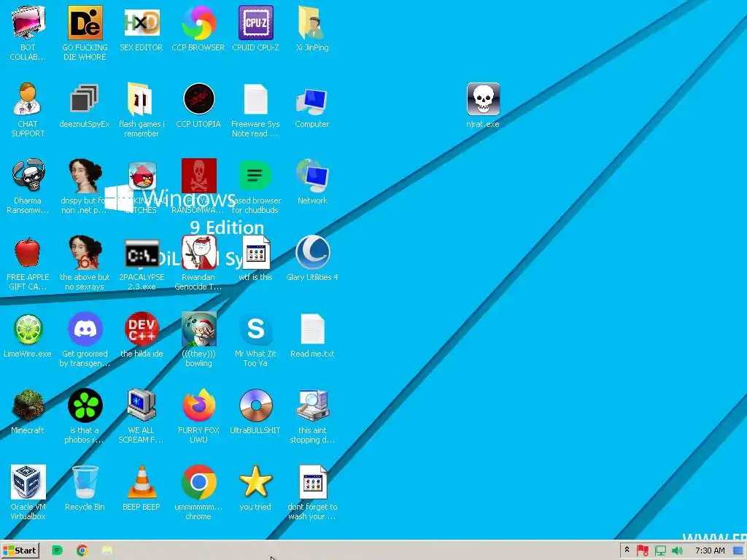Click the Angry Birds desktop icon
Image resolution: width=747 pixels, height=560 pixels.
tap(142, 176)
